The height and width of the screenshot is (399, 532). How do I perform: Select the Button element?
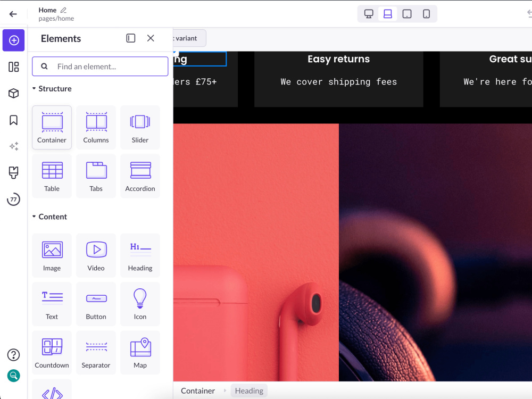pos(96,304)
